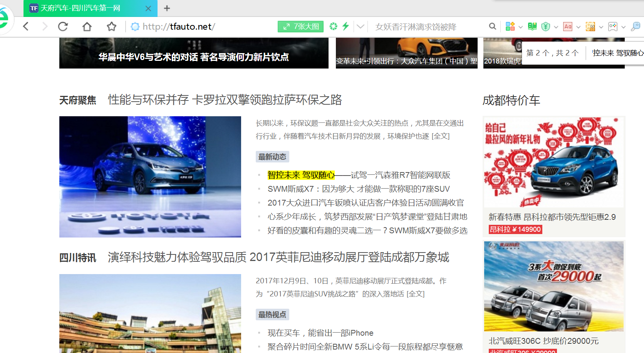
Task: Open link 北汽威旺306C 抄底价29000元
Action: click(544, 341)
